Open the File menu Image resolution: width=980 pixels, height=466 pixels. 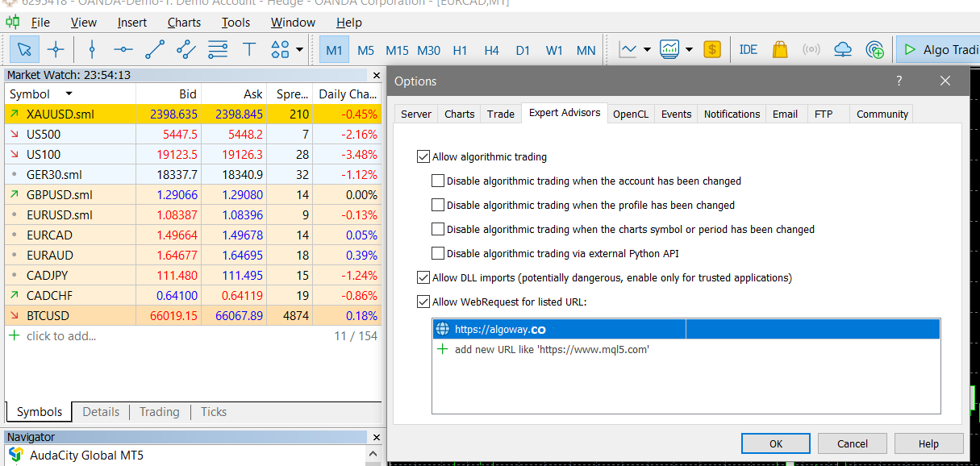click(40, 23)
